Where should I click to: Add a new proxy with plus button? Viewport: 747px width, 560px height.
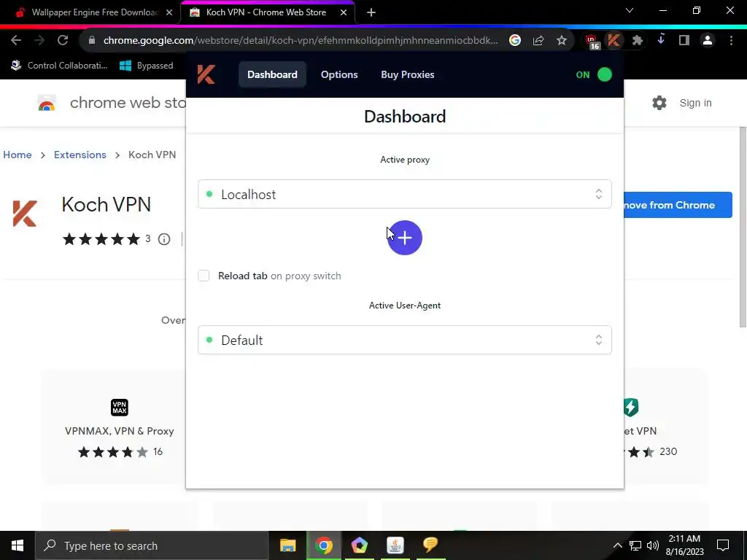coord(404,238)
